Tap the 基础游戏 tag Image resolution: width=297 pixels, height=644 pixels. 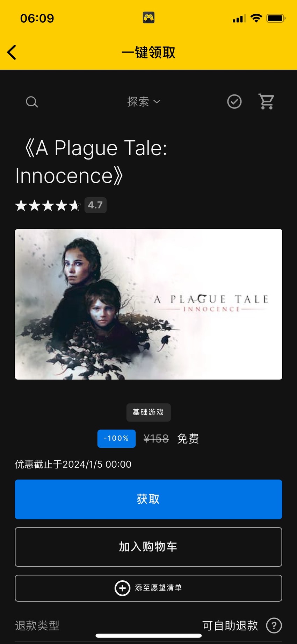pyautogui.click(x=148, y=412)
